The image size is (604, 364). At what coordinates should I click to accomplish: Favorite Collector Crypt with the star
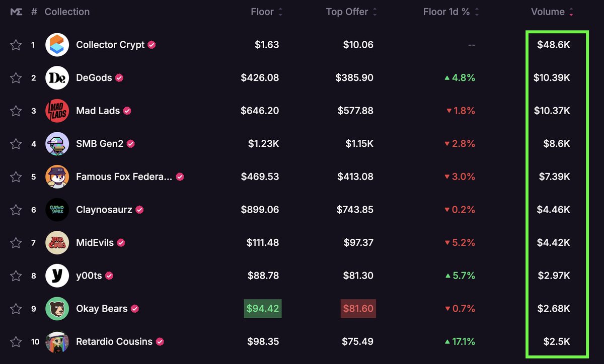(x=16, y=45)
